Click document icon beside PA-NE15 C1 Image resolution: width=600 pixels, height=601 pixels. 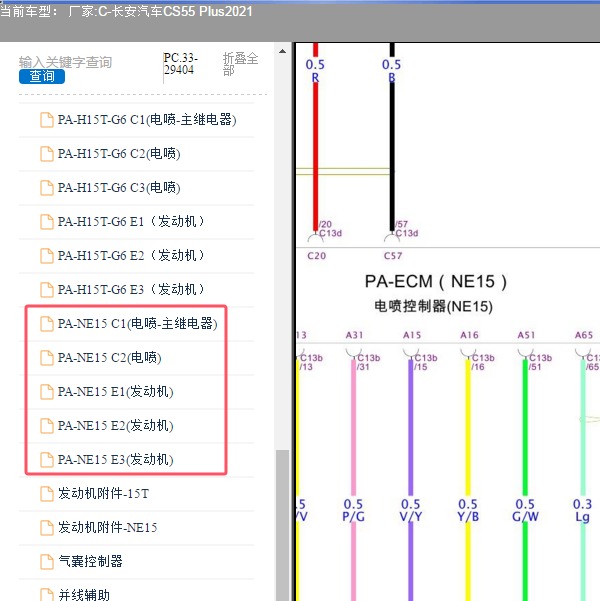click(x=47, y=324)
